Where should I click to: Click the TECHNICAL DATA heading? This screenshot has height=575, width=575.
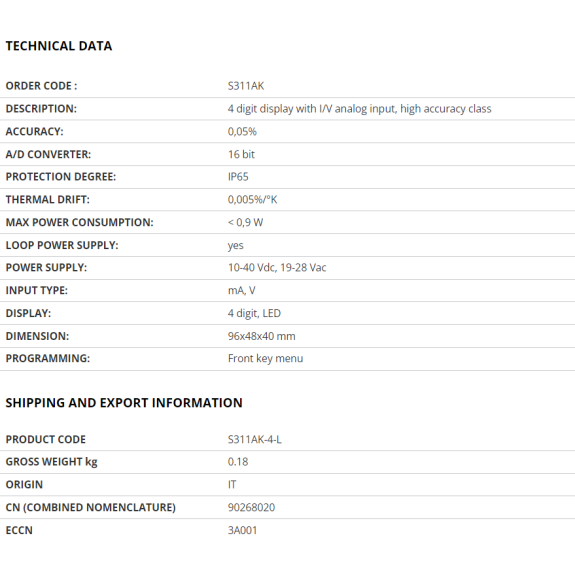[59, 46]
